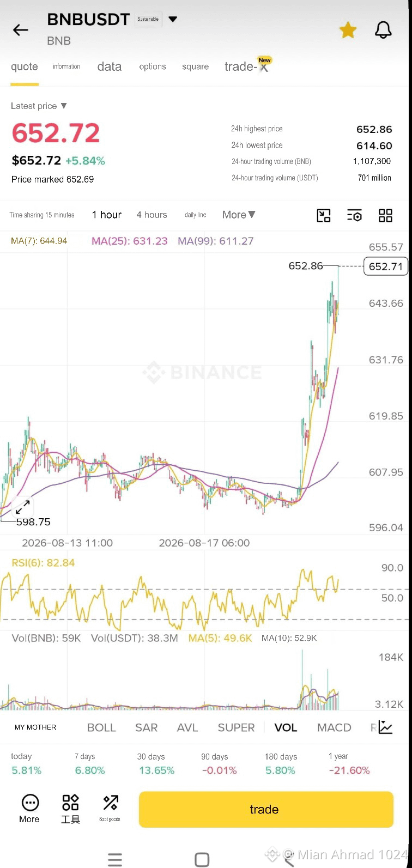Click the Sustainable contract type badge
412x868 pixels.
(x=148, y=19)
